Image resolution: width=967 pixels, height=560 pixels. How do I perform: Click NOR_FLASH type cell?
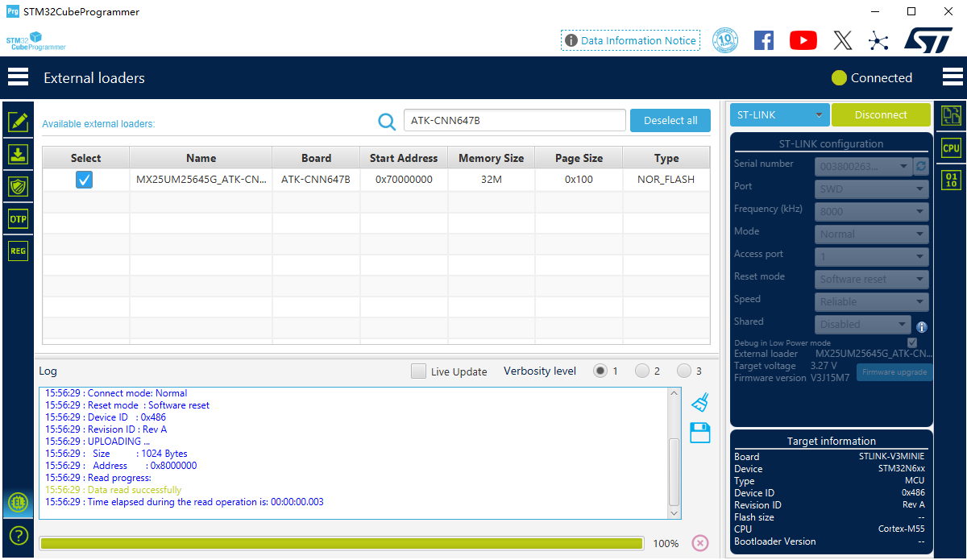coord(666,180)
